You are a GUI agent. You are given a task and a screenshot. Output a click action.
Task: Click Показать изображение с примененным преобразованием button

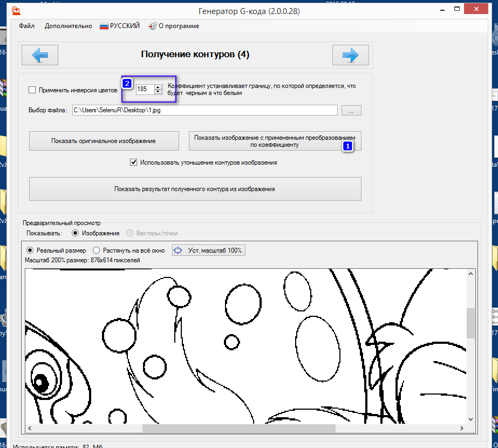(x=275, y=141)
